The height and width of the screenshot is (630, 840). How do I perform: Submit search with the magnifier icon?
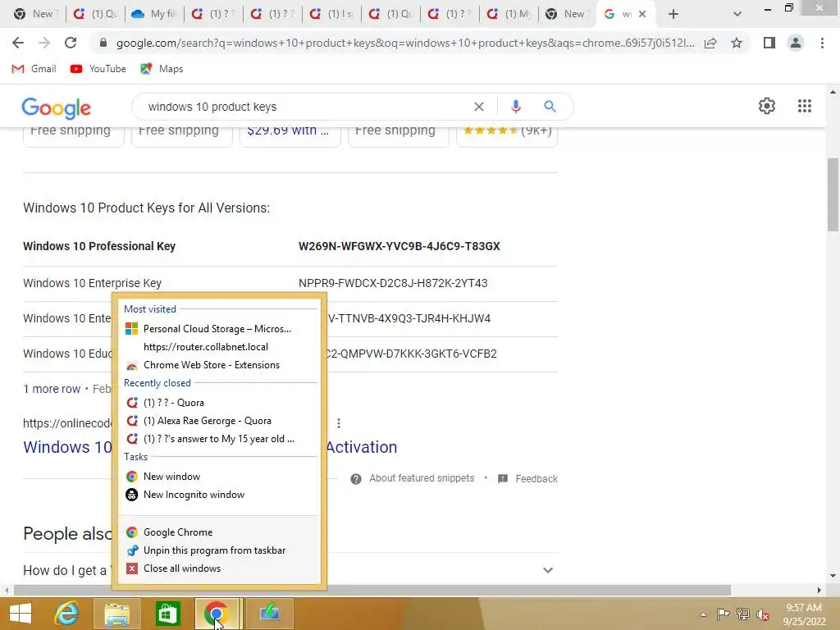coord(550,107)
